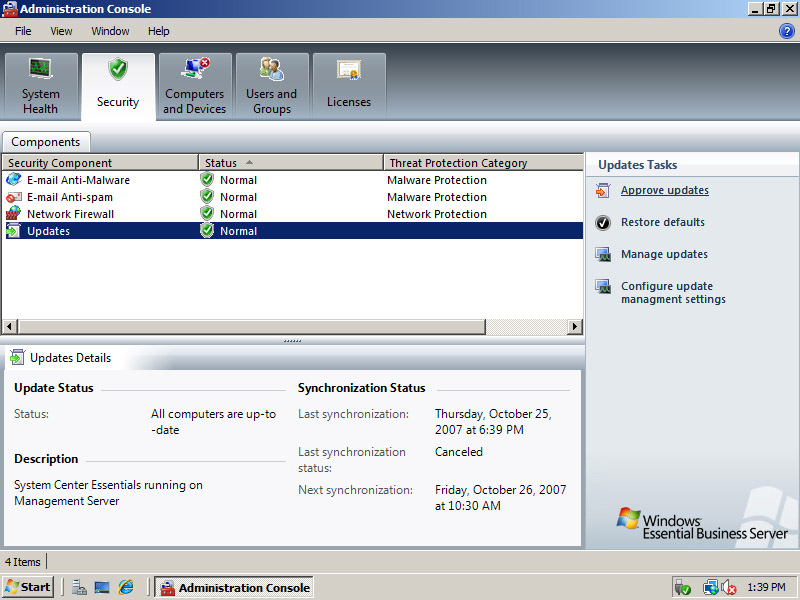Click the muted volume tray icon
The height and width of the screenshot is (600, 800).
[x=730, y=588]
